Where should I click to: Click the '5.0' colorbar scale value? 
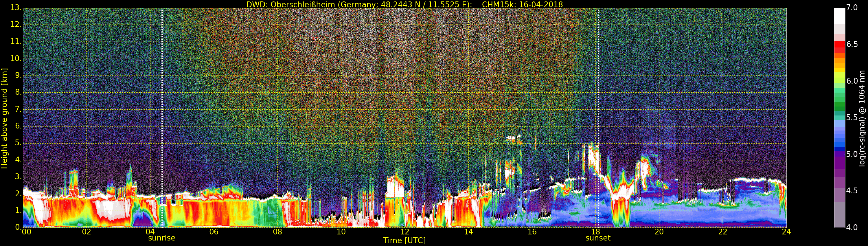click(x=852, y=154)
